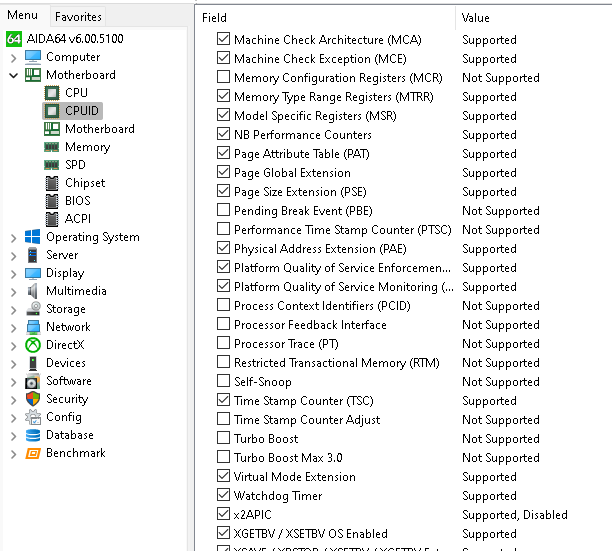The height and width of the screenshot is (551, 612).
Task: Select the Time Stamp Counter (TSC) row
Action: tap(303, 401)
